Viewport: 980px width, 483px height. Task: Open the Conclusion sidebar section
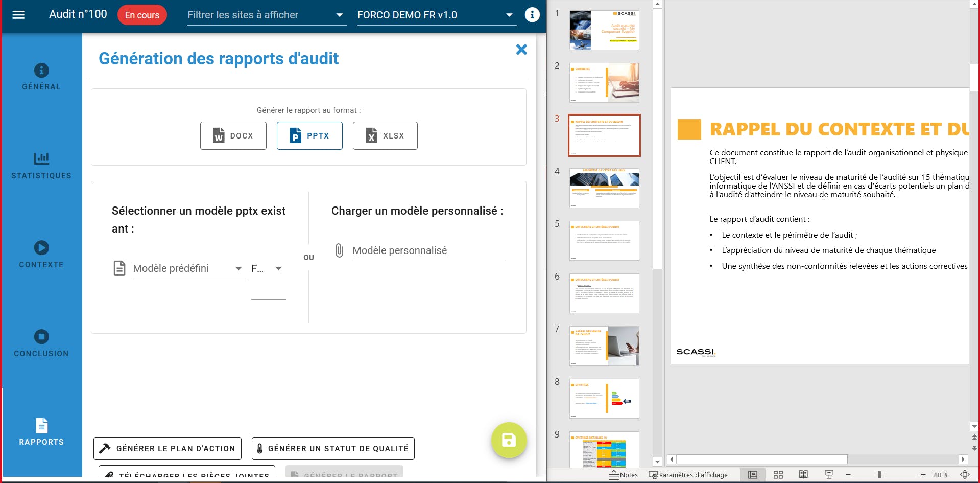coord(41,343)
